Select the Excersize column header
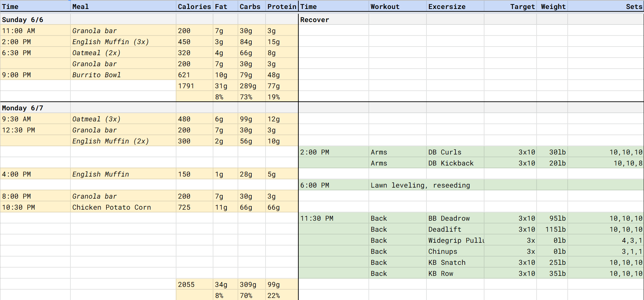This screenshot has width=644, height=300. [x=455, y=6]
